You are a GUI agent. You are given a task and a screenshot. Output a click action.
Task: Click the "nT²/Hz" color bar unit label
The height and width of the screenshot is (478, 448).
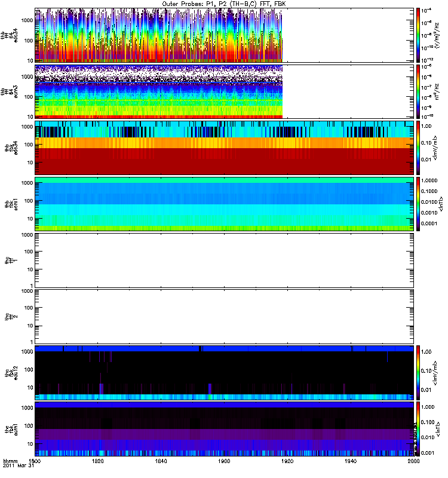438,91
